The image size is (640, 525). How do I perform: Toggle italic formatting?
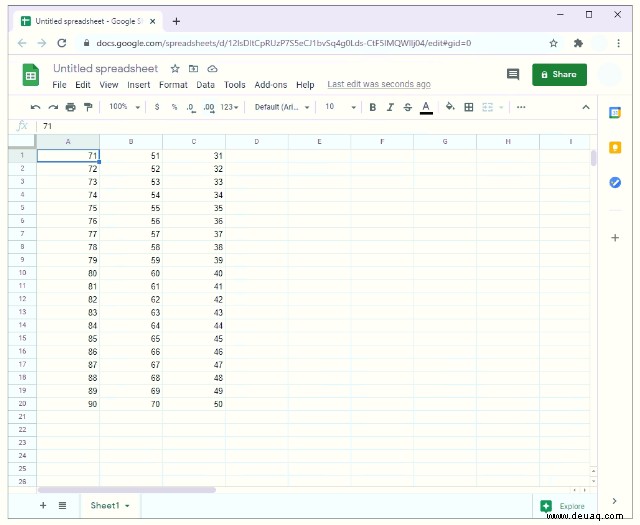[390, 107]
